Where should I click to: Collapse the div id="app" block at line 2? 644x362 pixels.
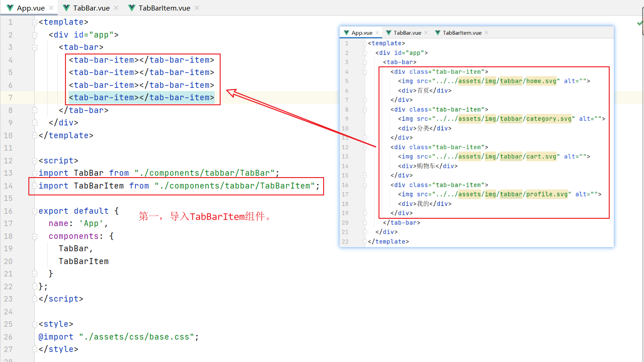click(35, 35)
